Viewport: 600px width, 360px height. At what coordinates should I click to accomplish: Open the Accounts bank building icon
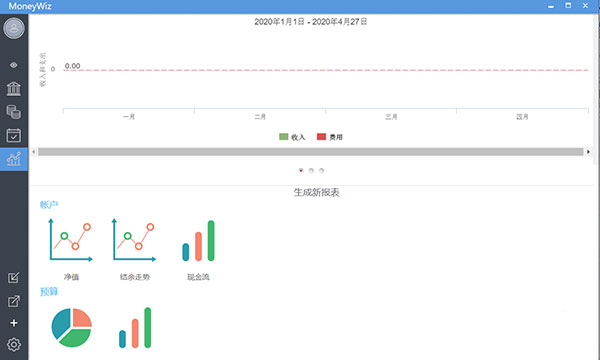[14, 88]
